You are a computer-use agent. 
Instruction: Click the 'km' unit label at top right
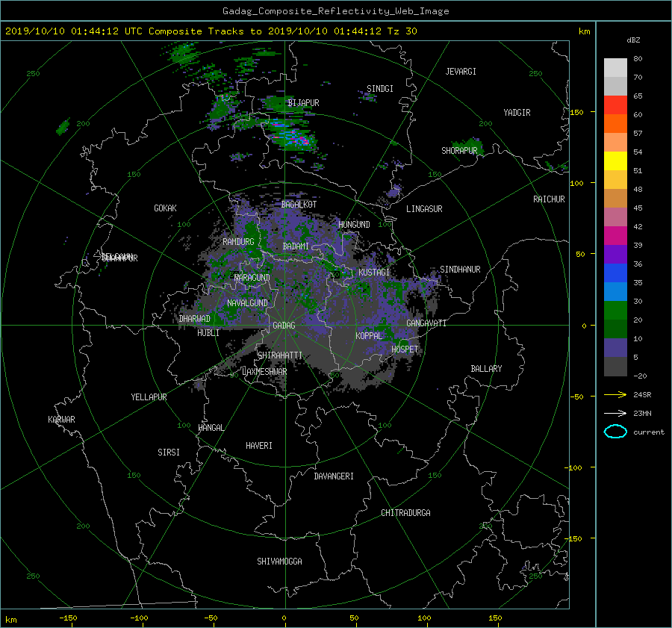pos(584,31)
